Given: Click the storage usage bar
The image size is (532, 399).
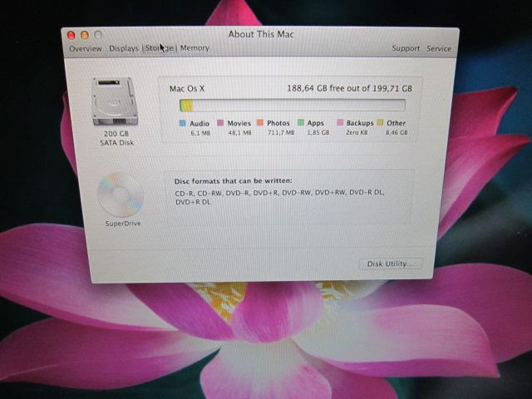Looking at the screenshot, I should (293, 105).
